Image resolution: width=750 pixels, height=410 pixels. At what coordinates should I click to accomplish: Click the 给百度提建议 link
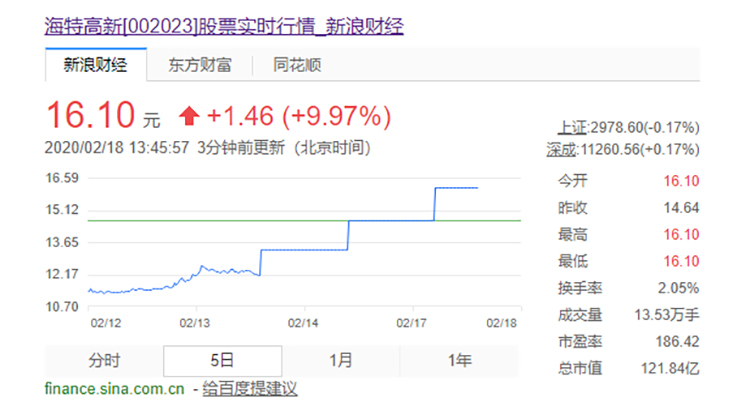pos(250,389)
